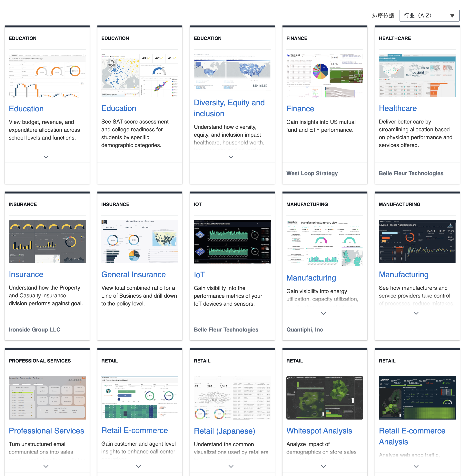The width and height of the screenshot is (465, 476).
Task: Click the SAT scores map dashboard thumbnail
Action: pyautogui.click(x=140, y=75)
